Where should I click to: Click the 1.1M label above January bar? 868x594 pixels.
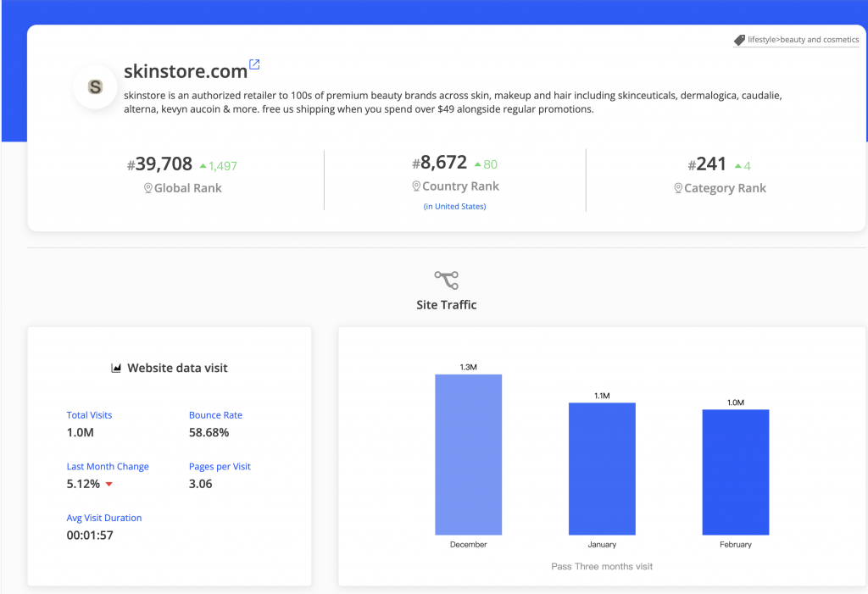pyautogui.click(x=602, y=396)
